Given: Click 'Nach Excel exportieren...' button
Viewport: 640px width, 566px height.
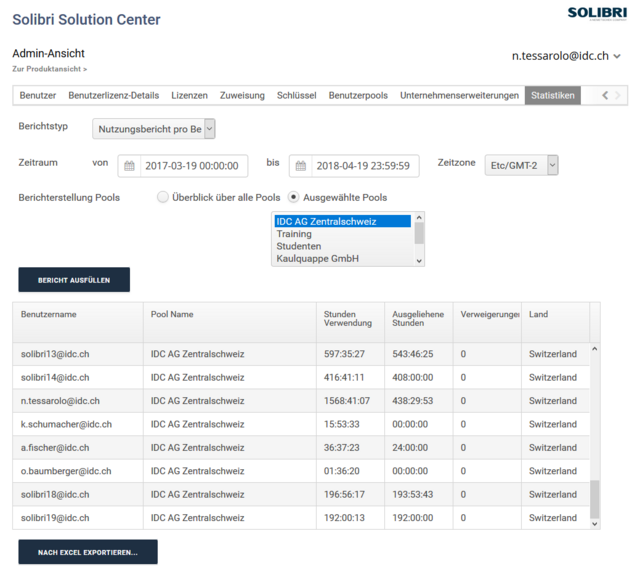Looking at the screenshot, I should pyautogui.click(x=88, y=552).
